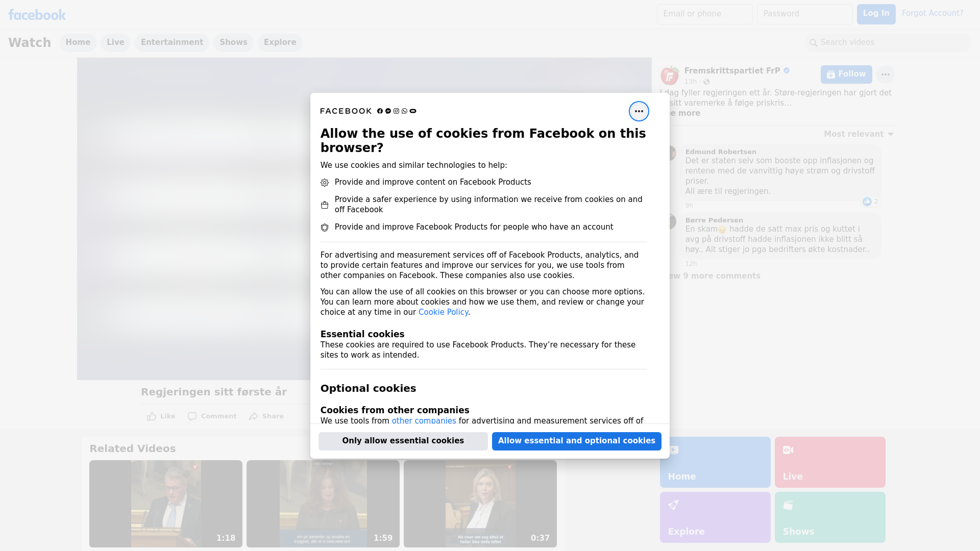Open the other companies link
Viewport: 980px width, 551px height.
(424, 421)
